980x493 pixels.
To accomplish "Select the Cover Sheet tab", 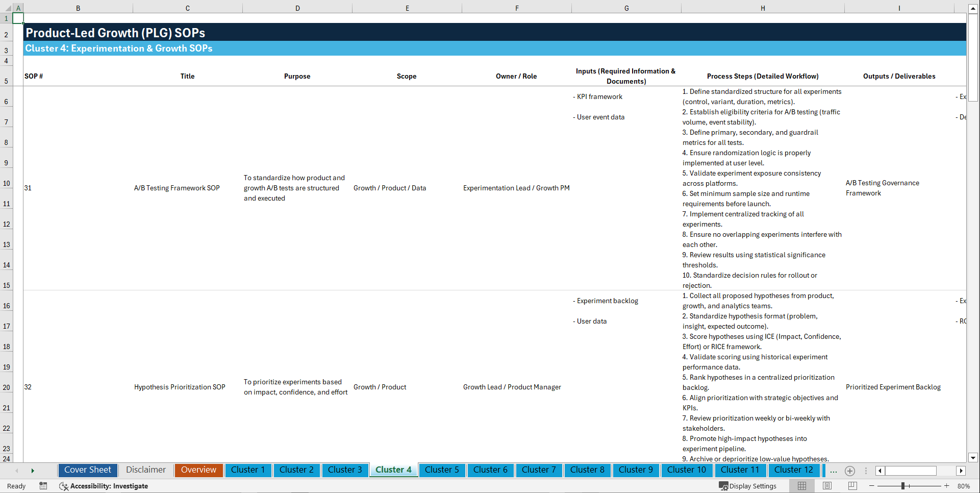I will pos(88,470).
